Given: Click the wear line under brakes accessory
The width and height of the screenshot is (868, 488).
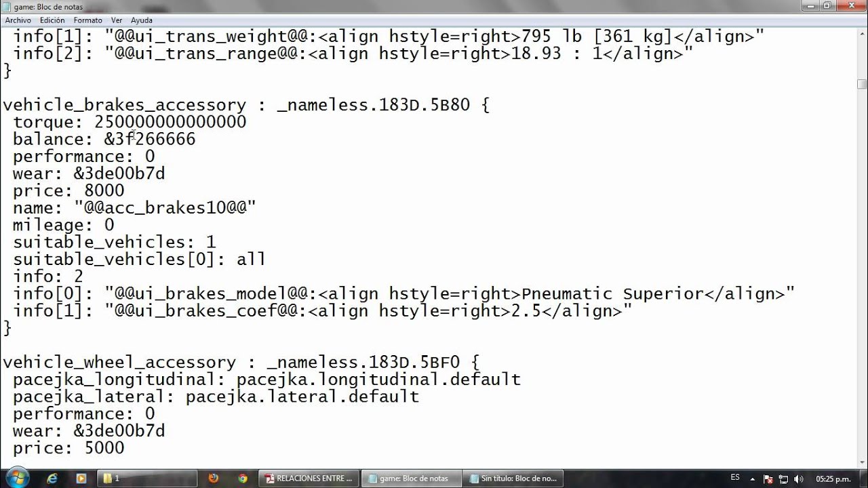Looking at the screenshot, I should pos(89,174).
